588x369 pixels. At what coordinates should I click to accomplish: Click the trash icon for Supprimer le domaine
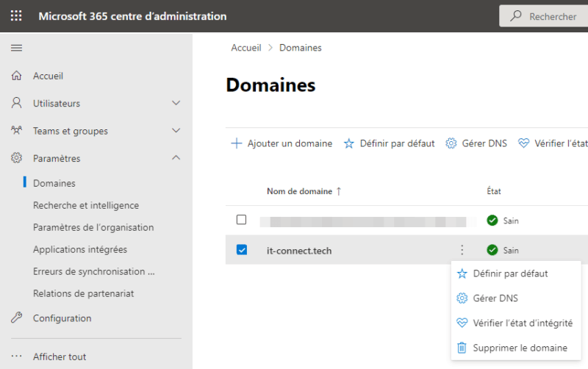pos(462,348)
